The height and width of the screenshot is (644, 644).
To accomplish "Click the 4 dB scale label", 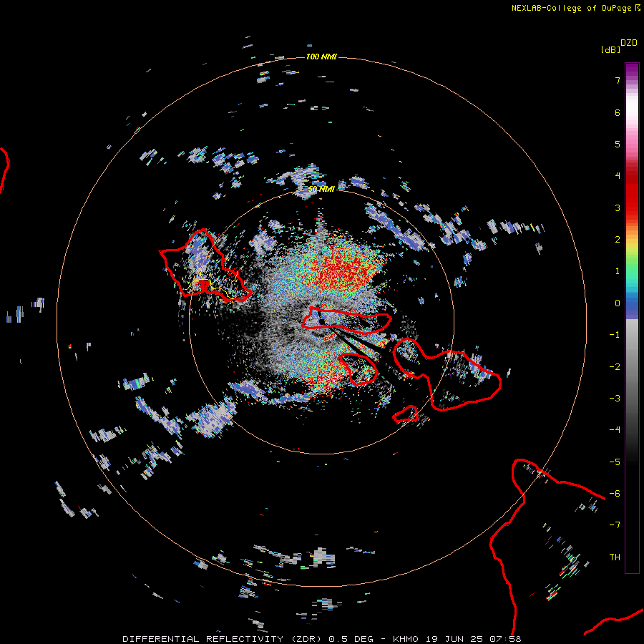I will (618, 176).
